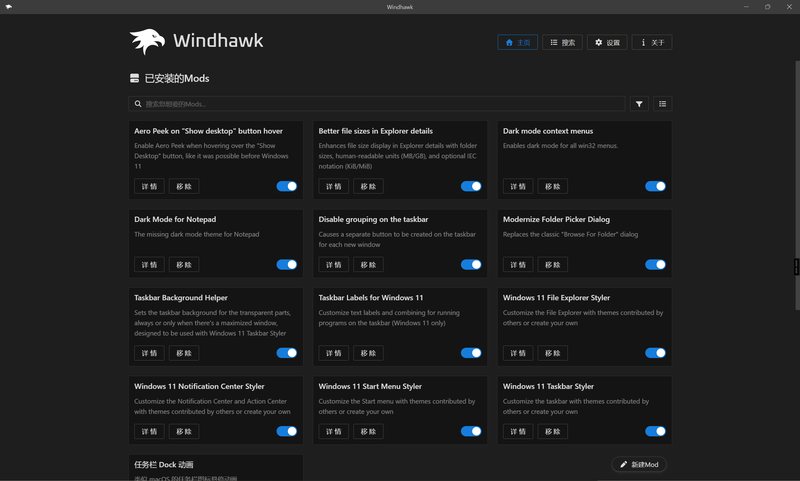The image size is (800, 481).
Task: Switch off Dark mode context menus mod
Action: 655,186
